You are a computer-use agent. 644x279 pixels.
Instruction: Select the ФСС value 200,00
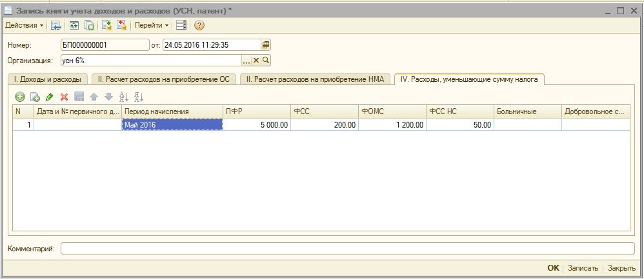pyautogui.click(x=325, y=125)
